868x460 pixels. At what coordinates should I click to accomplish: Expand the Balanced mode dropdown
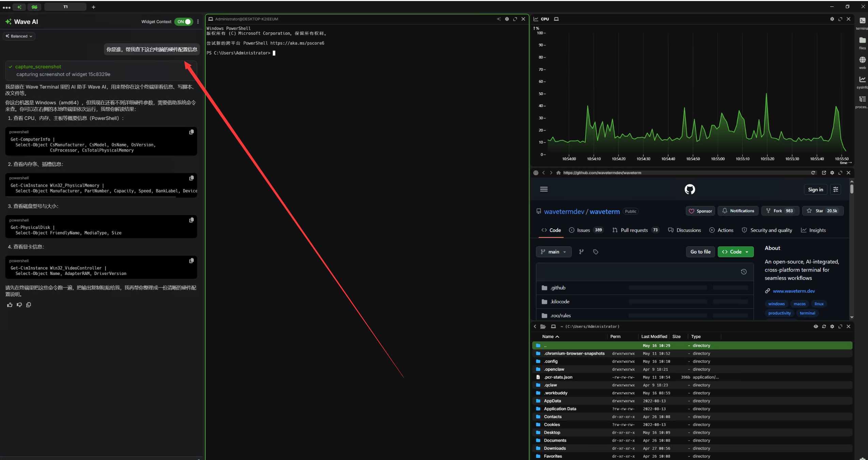coord(19,36)
